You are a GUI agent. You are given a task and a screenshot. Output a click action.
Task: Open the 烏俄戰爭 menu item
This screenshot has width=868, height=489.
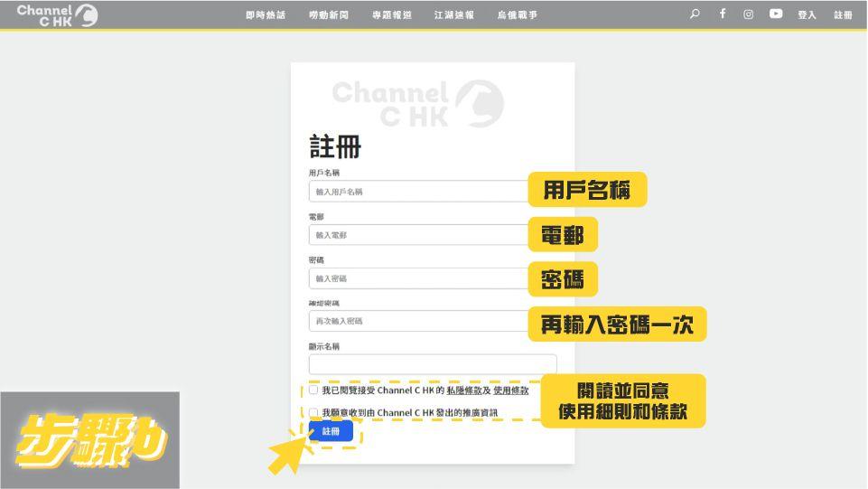coord(517,15)
